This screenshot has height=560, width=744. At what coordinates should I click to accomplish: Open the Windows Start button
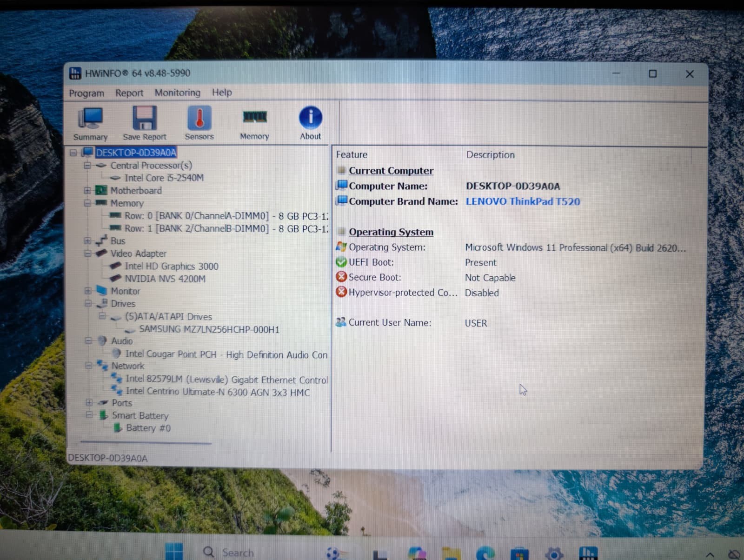(174, 552)
